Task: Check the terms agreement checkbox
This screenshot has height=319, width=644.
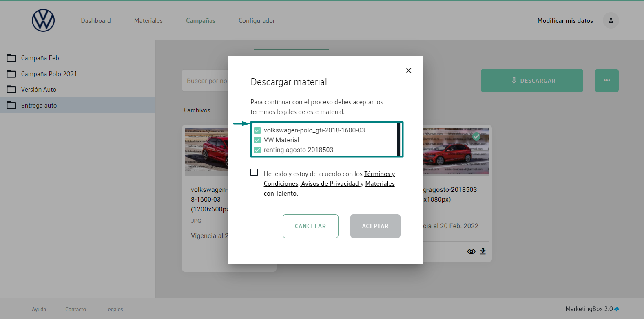Action: tap(254, 172)
